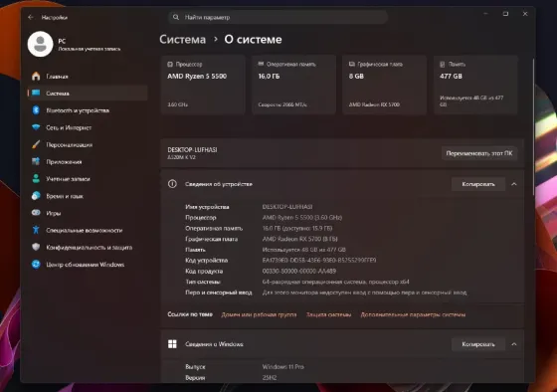Image resolution: width=557 pixels, height=392 pixels.
Task: Click the Конфиденциальность shield icon
Action: (36, 247)
